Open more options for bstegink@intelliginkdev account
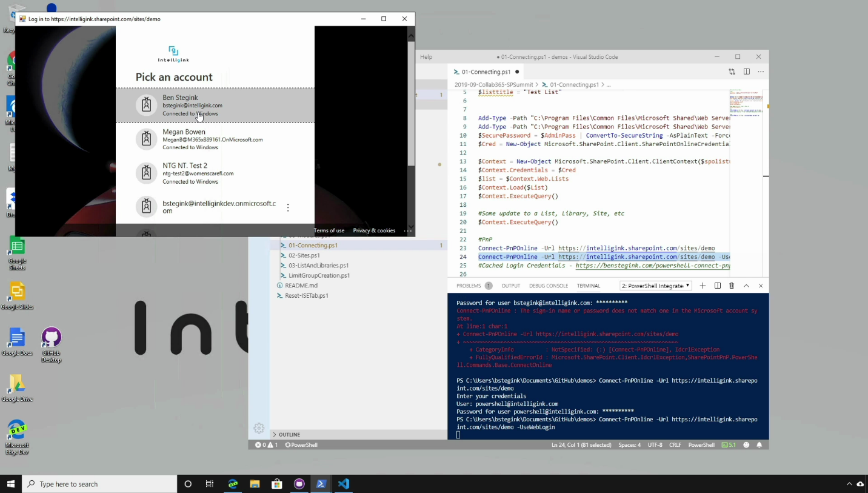This screenshot has width=868, height=493. point(288,207)
